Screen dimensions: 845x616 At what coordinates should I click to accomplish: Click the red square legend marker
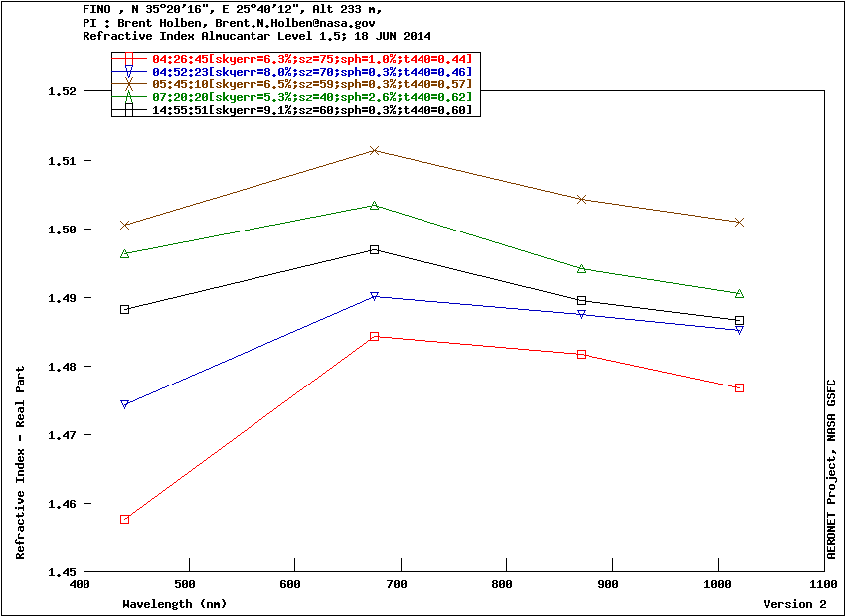(x=129, y=60)
